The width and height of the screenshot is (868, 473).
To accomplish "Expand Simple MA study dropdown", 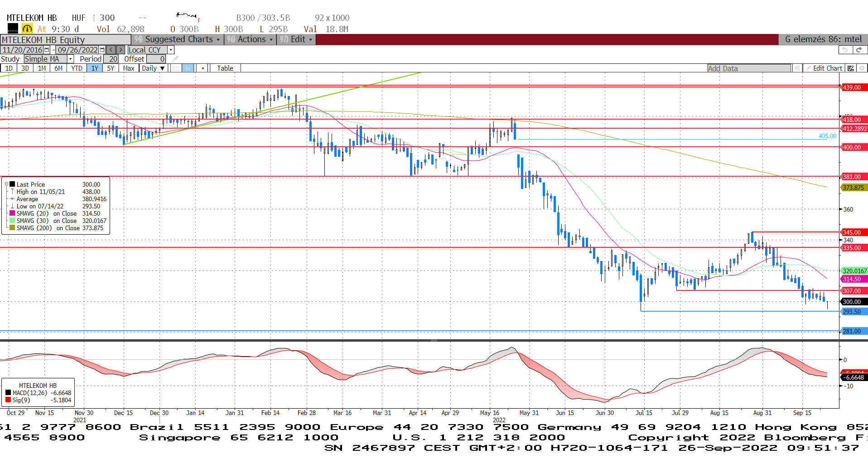I will 70,59.
